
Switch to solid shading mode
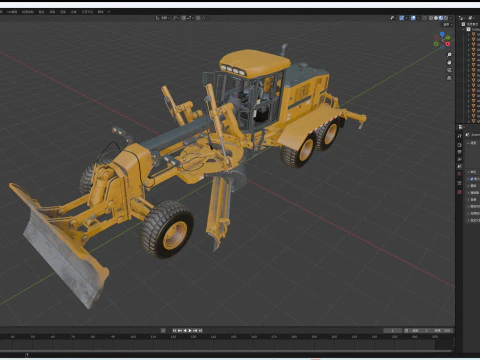point(436,18)
